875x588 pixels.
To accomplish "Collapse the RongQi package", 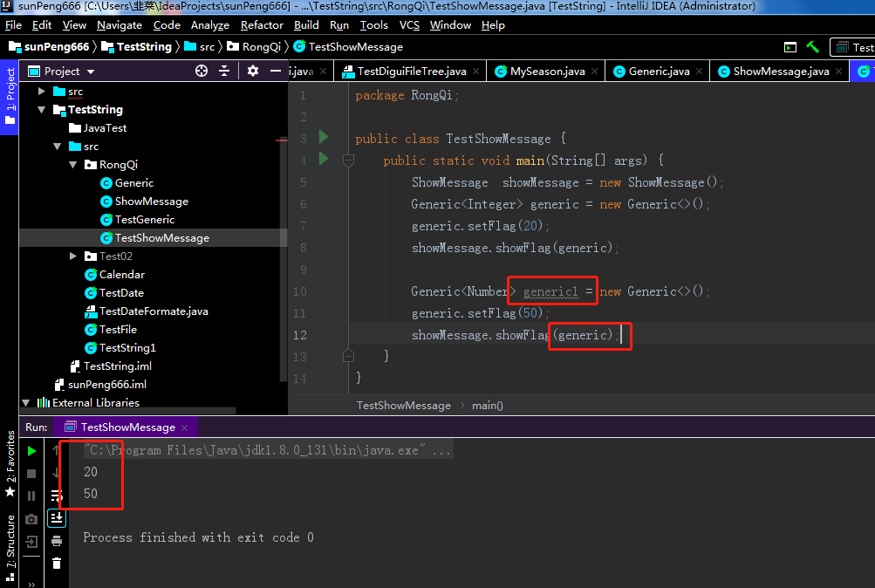I will 73,165.
